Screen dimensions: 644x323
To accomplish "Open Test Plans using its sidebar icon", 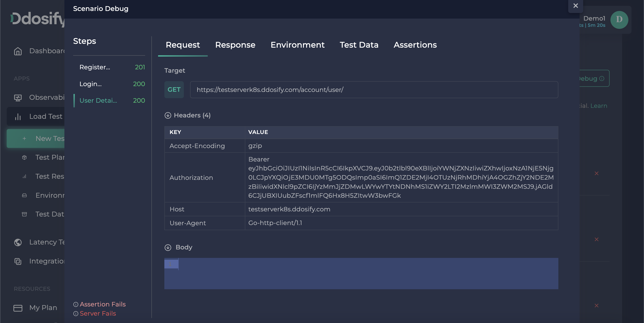I will 24,157.
